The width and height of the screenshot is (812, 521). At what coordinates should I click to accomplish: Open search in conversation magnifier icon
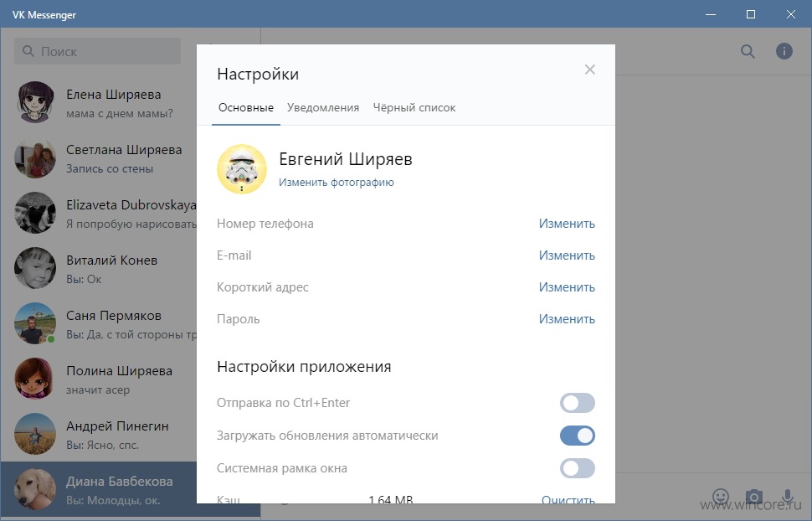coord(748,51)
